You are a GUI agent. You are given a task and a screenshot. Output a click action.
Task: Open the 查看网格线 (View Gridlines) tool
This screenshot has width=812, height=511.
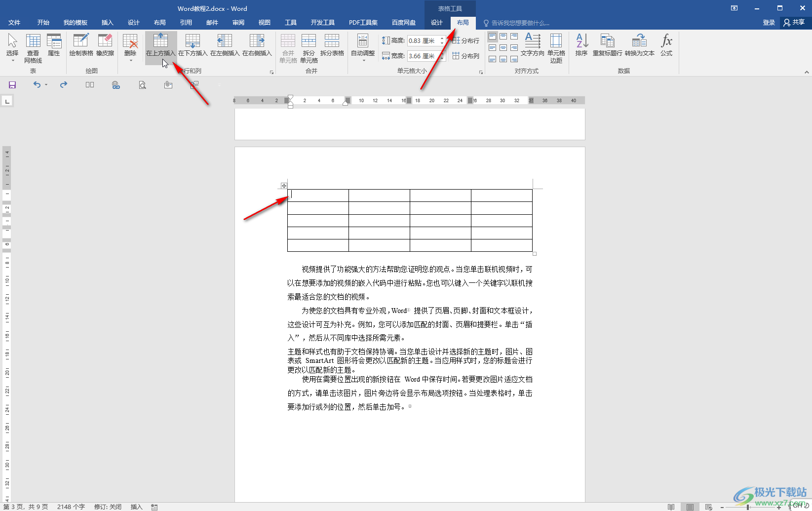pos(33,48)
